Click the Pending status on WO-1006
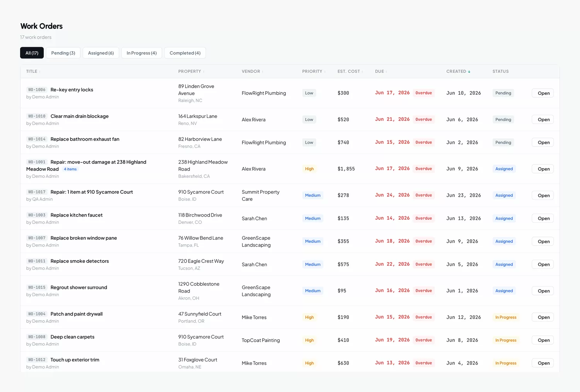Screen dimensions: 580x392 coord(503,93)
